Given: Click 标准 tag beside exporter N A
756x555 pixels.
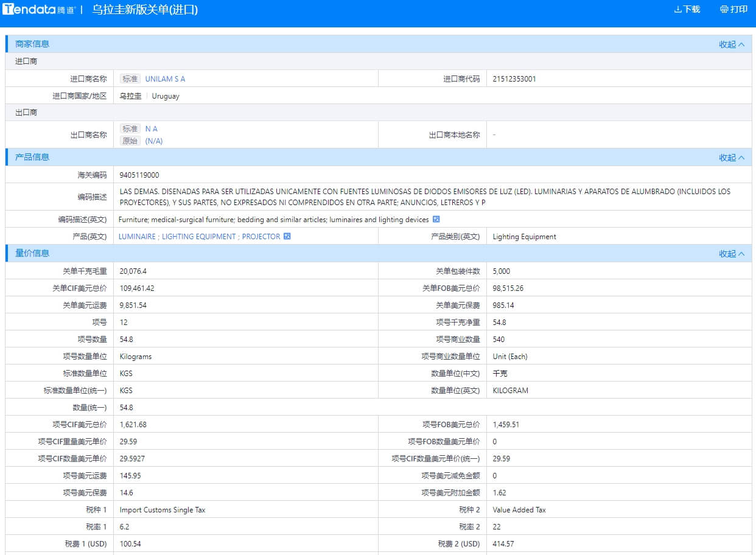Looking at the screenshot, I should [x=130, y=129].
